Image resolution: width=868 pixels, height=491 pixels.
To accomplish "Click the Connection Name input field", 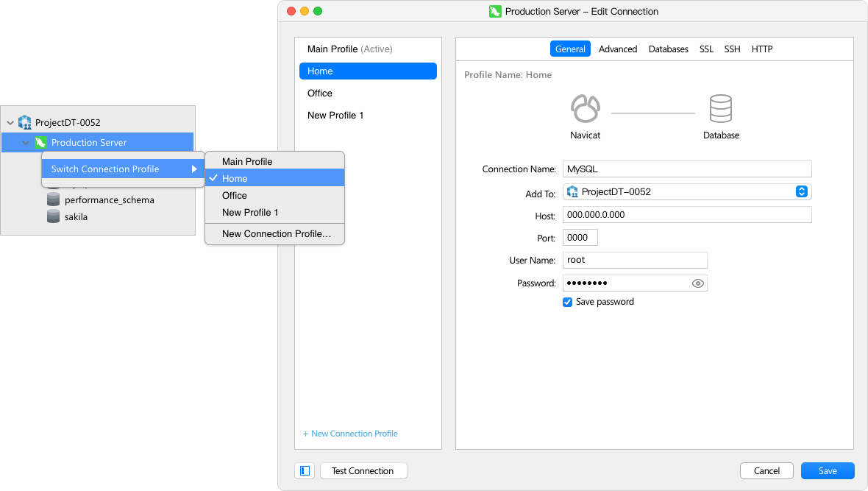I will coord(687,169).
